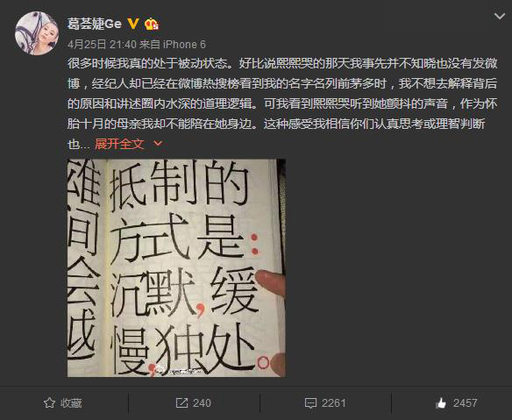Click the star favorite icon
512x420 pixels.
49,402
